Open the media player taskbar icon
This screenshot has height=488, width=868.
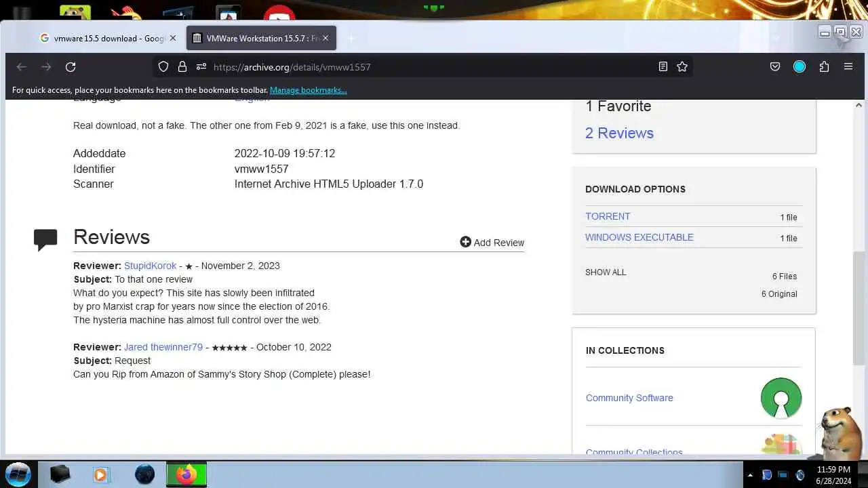click(x=101, y=475)
